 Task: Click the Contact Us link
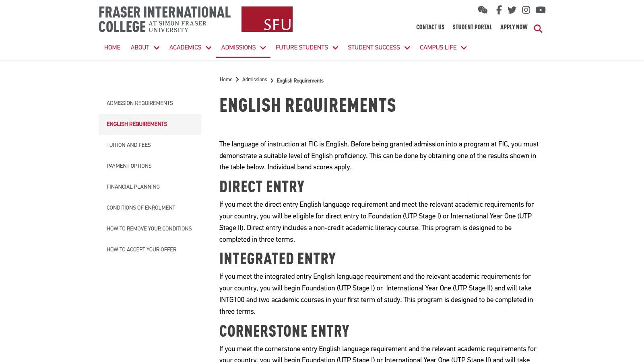[430, 27]
